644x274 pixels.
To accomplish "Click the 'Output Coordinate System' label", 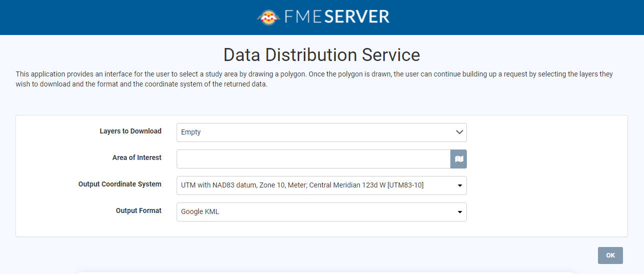I will [120, 184].
